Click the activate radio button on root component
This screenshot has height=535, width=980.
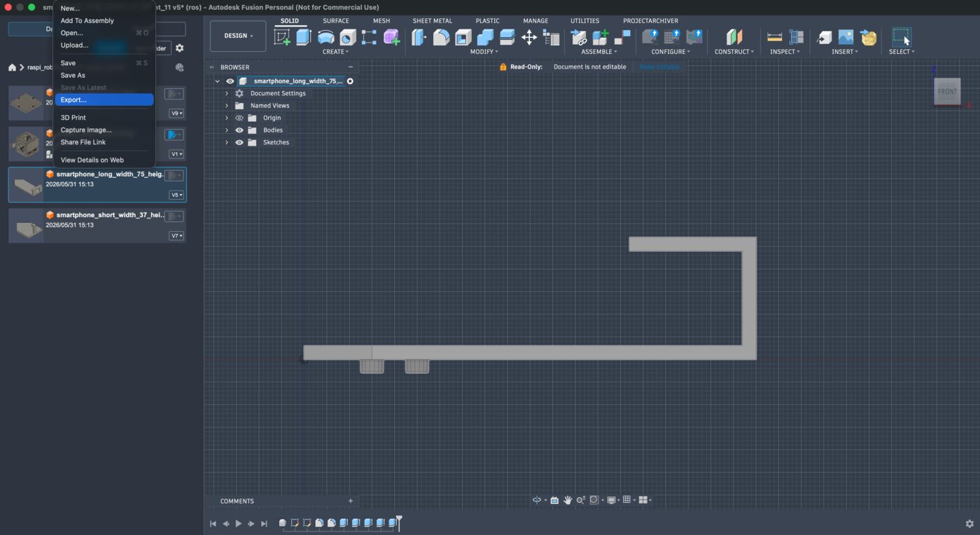tap(350, 81)
